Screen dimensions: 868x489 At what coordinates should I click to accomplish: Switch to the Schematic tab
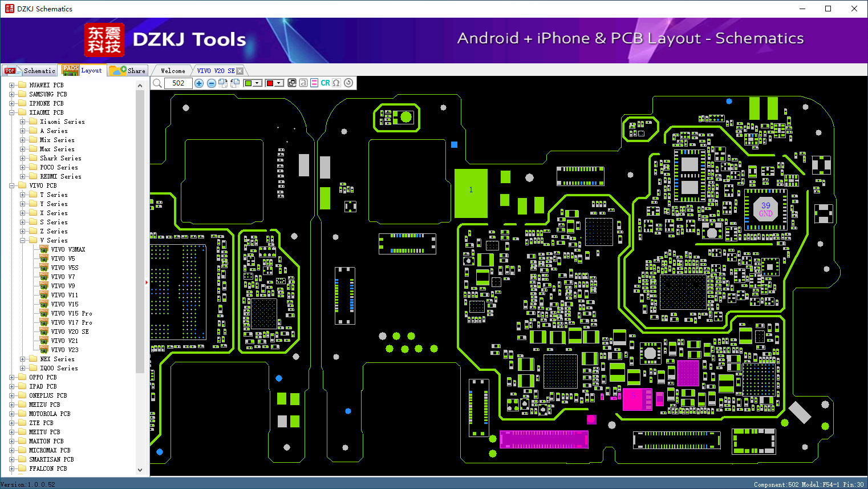tap(30, 71)
